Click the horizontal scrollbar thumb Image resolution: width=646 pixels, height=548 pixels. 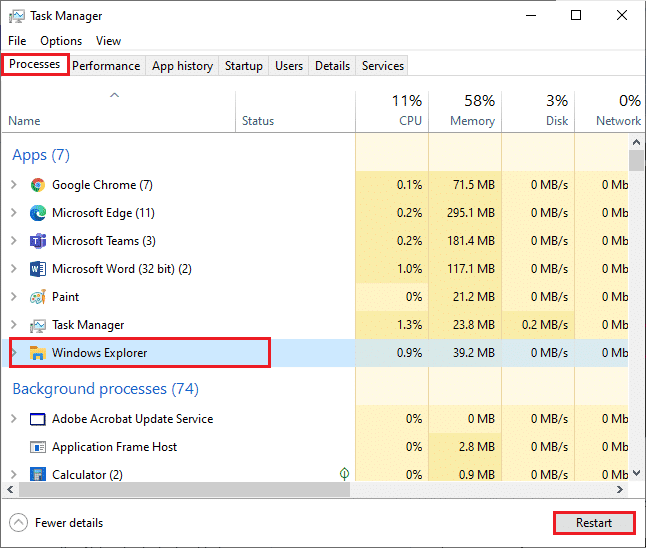coord(184,489)
